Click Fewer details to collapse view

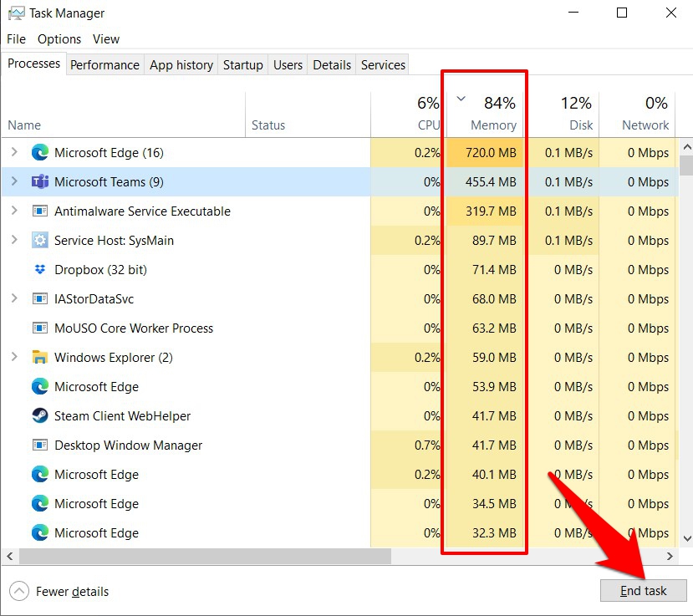tap(59, 591)
